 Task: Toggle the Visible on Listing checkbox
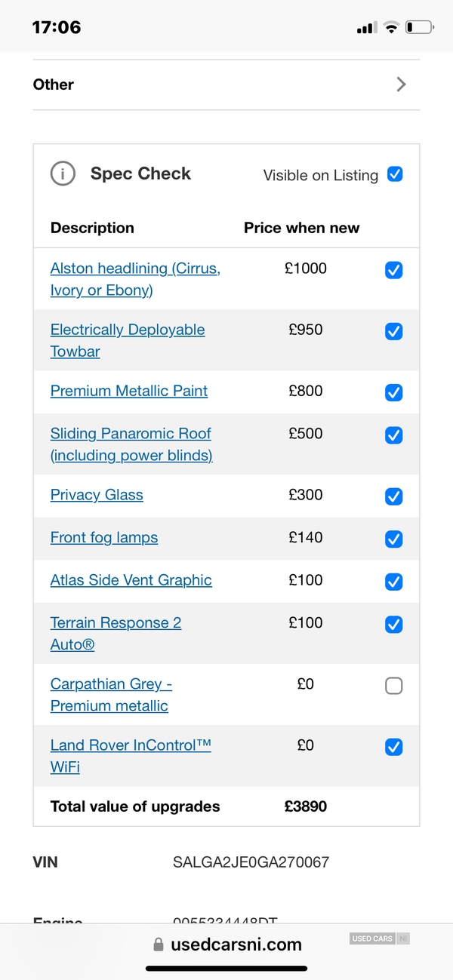395,174
